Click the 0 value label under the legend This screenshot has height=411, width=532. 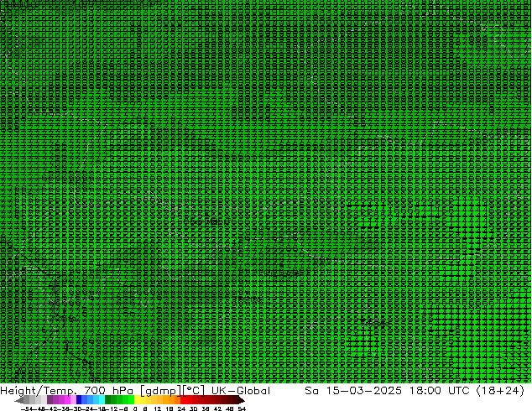pyautogui.click(x=134, y=408)
